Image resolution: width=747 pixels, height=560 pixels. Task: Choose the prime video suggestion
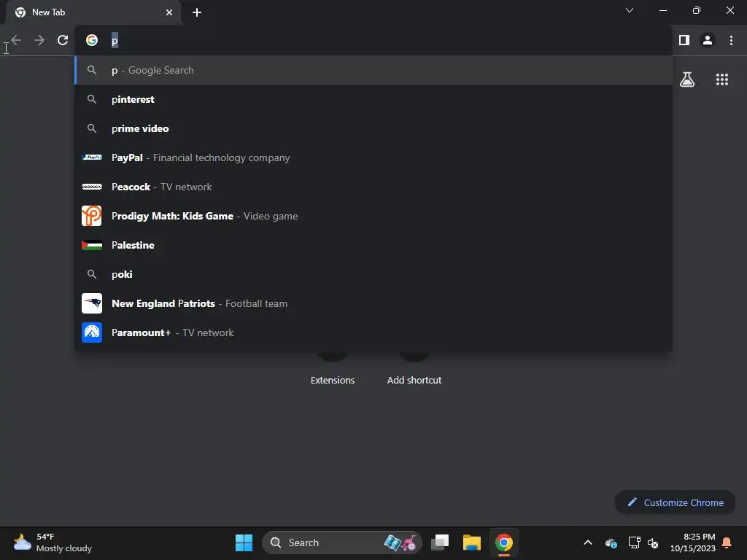coord(373,128)
